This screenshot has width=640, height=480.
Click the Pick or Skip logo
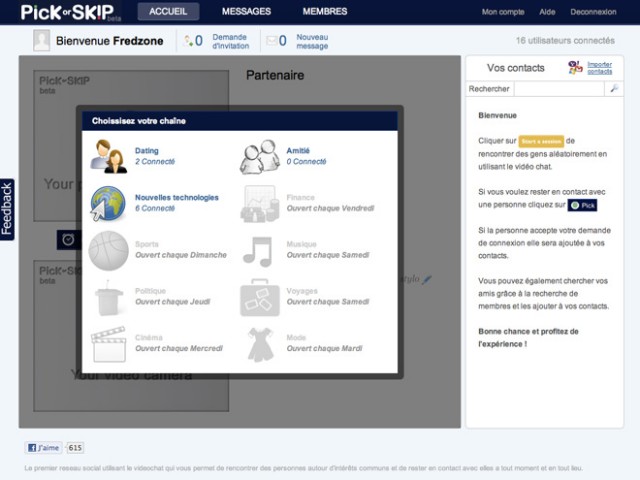pos(71,12)
